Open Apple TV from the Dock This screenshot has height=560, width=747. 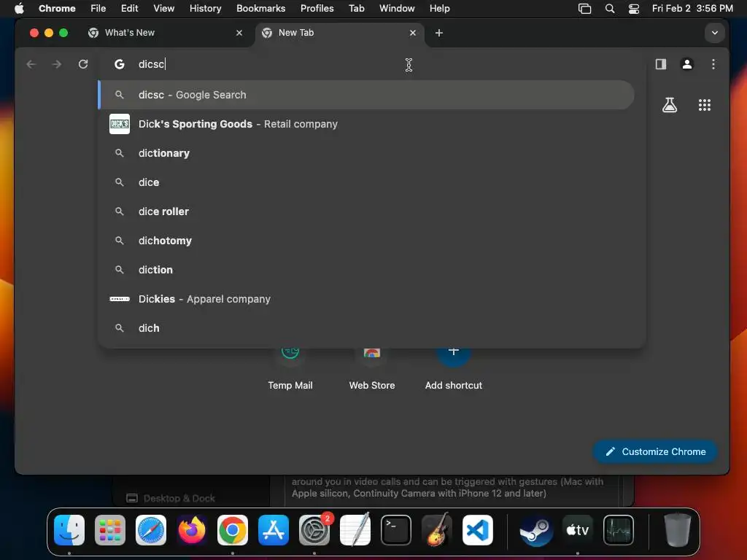point(578,530)
